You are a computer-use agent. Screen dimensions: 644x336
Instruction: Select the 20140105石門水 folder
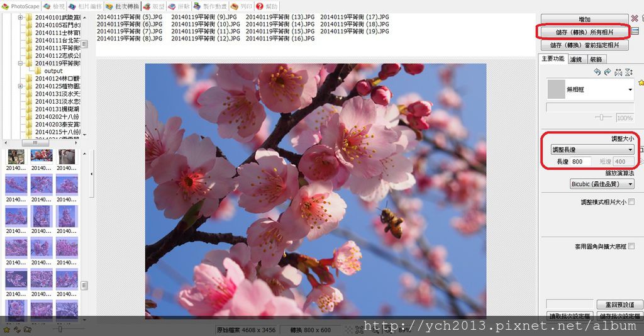[x=57, y=25]
